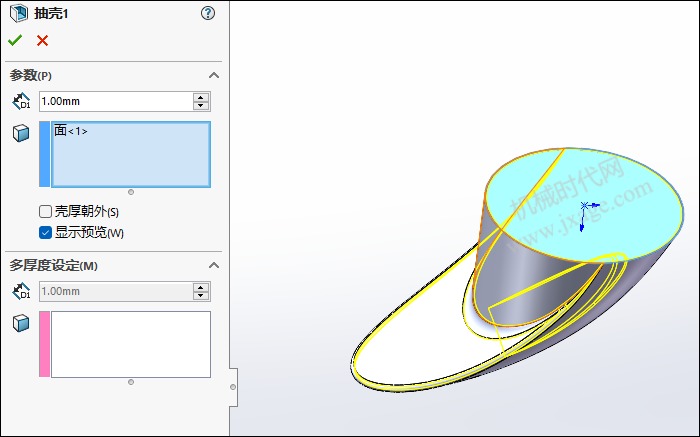The image size is (700, 437).
Task: Grab the resize handle below 面<1> list
Action: click(x=131, y=192)
